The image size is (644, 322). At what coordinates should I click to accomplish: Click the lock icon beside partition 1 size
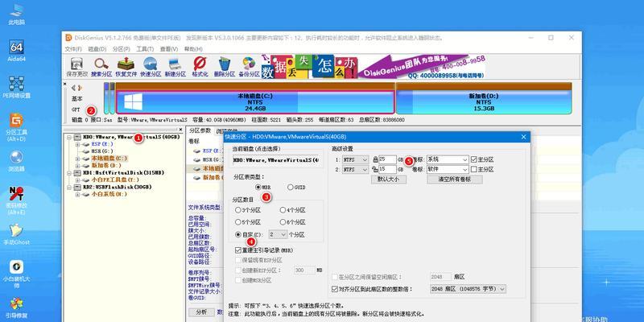coord(375,159)
